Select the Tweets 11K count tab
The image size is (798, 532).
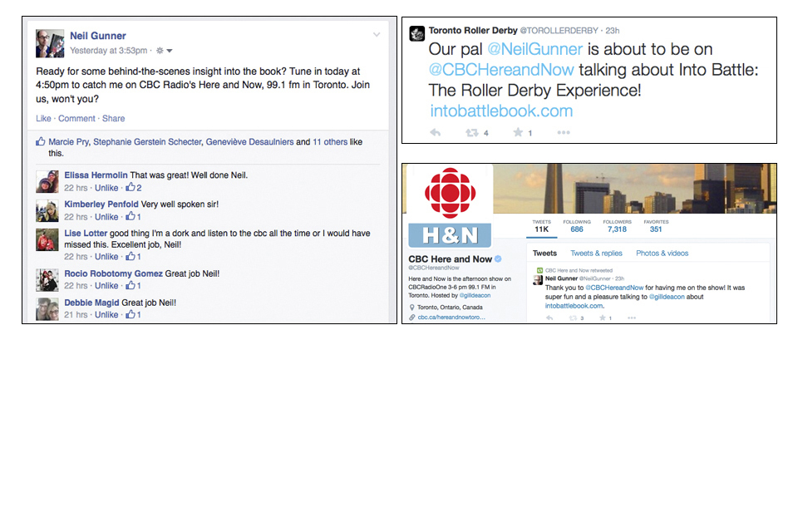point(541,226)
